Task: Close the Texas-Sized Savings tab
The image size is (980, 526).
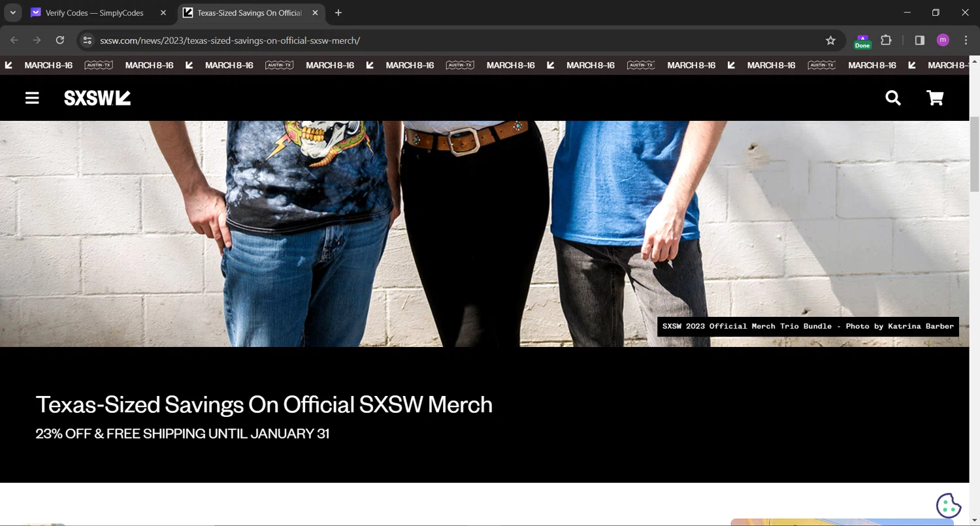Action: coord(315,13)
